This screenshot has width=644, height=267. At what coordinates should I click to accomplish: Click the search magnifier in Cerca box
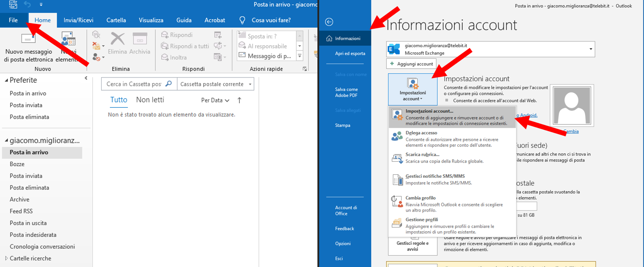pos(169,84)
